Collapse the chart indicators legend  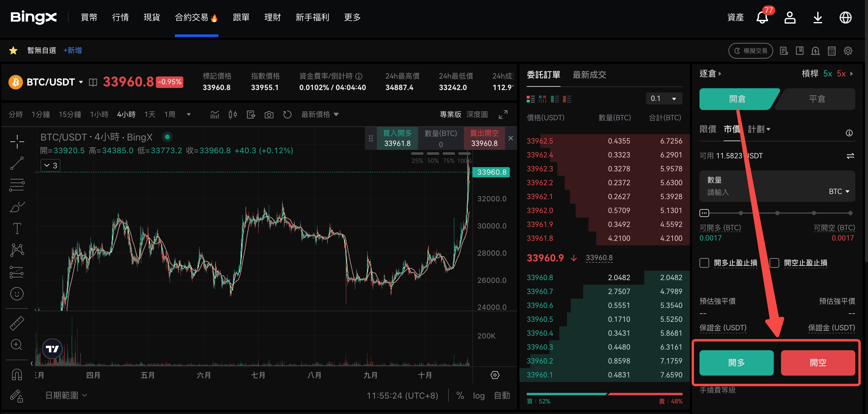click(x=50, y=166)
